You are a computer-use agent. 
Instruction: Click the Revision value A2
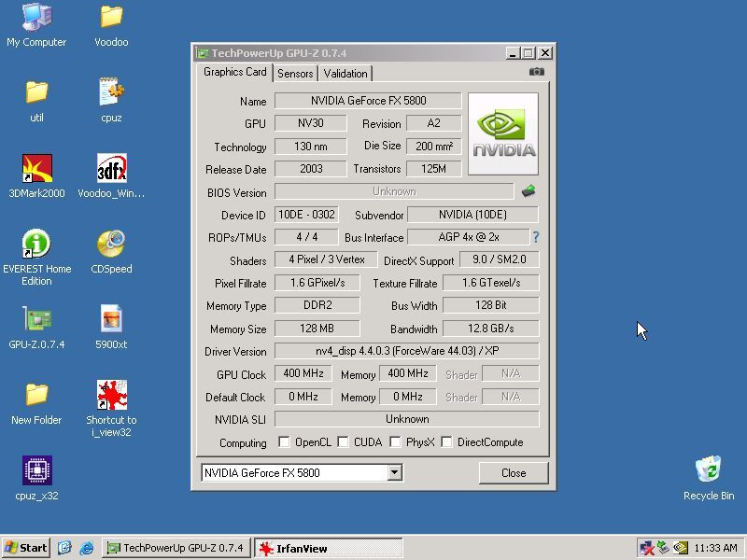point(434,123)
